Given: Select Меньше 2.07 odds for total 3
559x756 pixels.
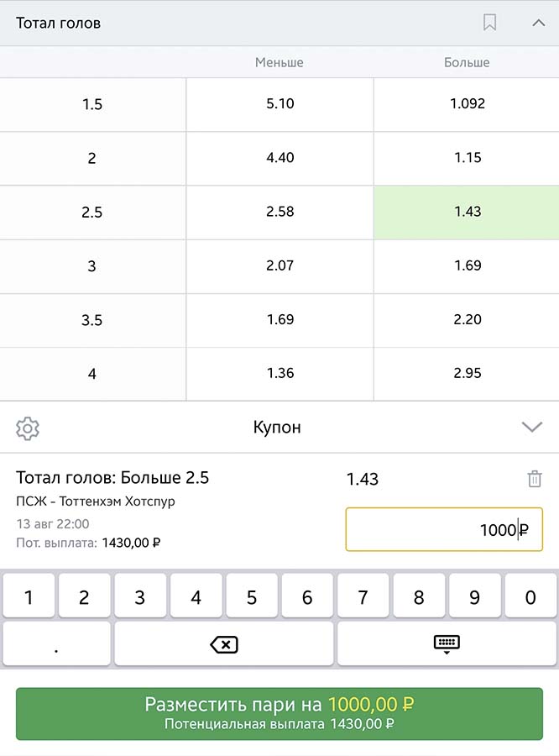Looking at the screenshot, I should [x=280, y=266].
